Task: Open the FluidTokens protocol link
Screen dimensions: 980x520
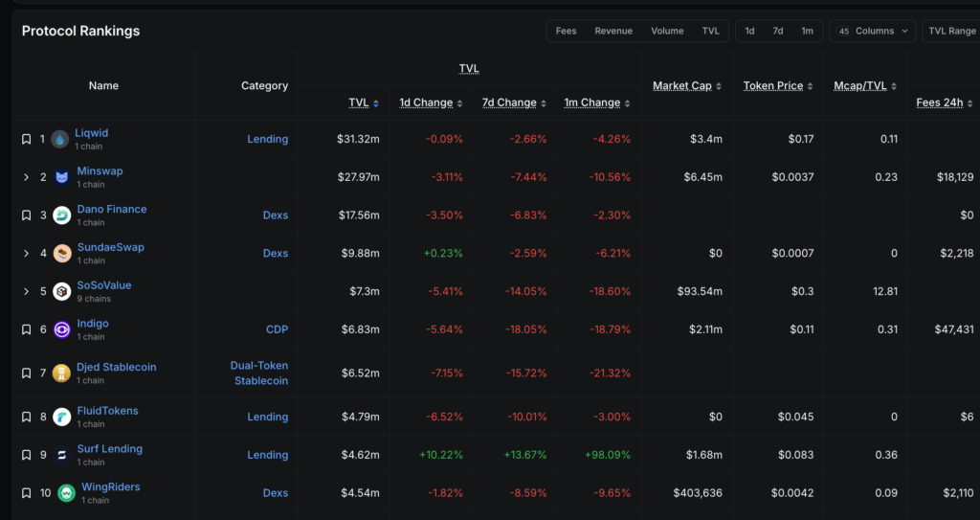Action: (x=107, y=411)
